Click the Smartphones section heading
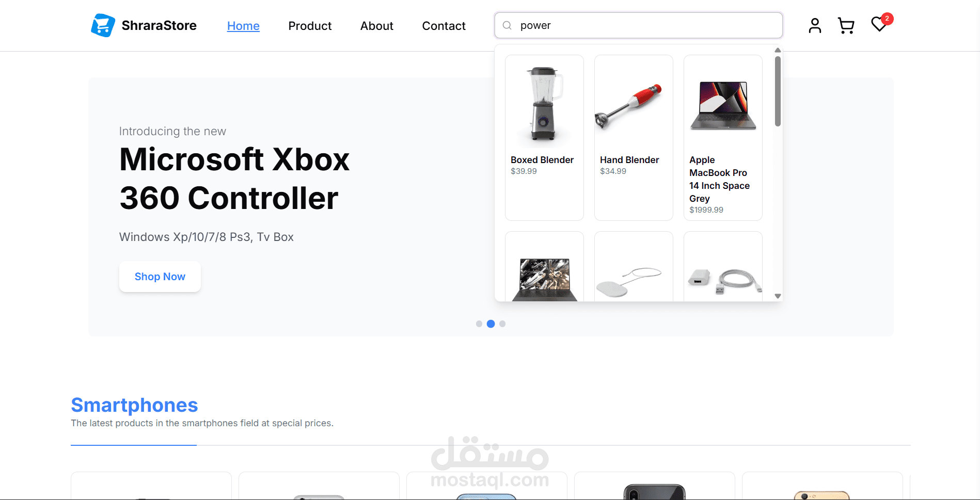Image resolution: width=980 pixels, height=500 pixels. [134, 405]
